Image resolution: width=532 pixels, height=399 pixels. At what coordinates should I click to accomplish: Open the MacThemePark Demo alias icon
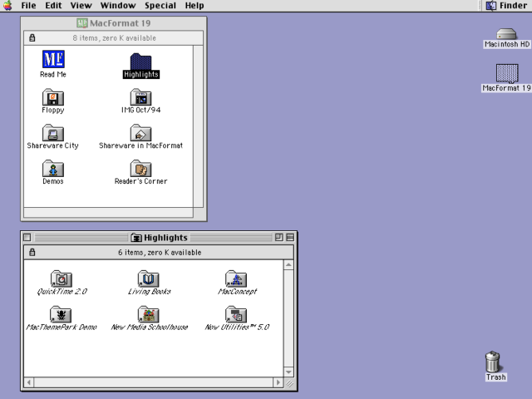(61, 314)
